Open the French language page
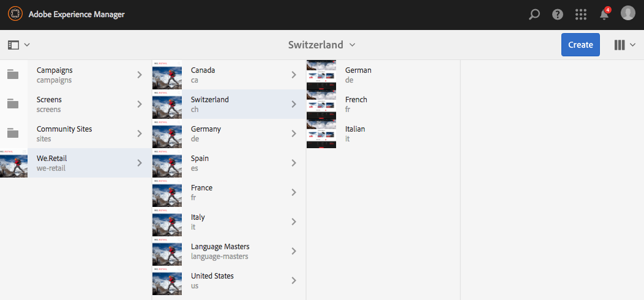The height and width of the screenshot is (300, 644). [383, 104]
